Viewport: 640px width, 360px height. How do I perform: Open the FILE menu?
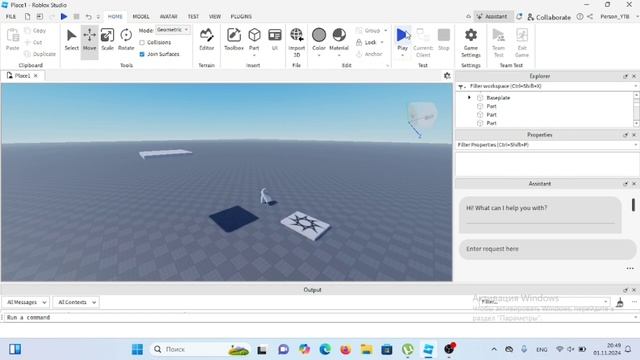[11, 16]
